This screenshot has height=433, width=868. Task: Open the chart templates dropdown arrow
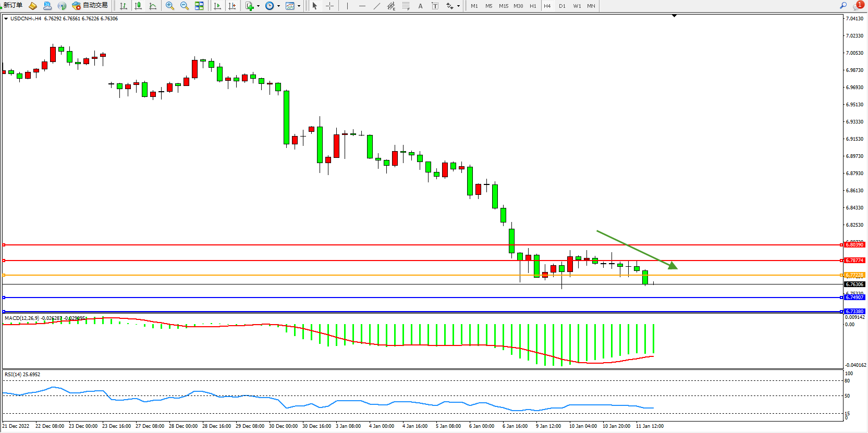coord(299,6)
